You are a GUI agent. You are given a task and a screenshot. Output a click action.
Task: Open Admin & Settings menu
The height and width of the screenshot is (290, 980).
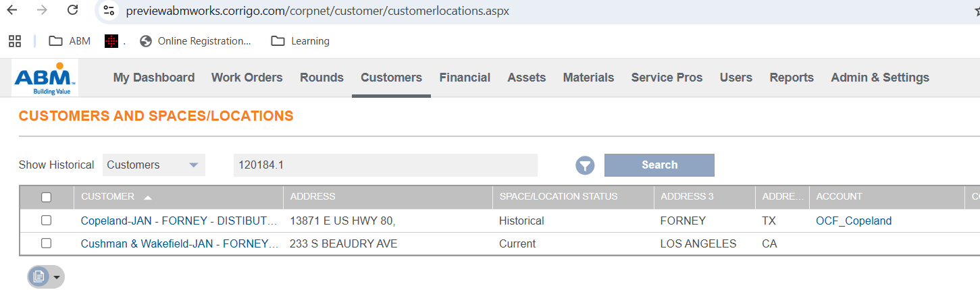(x=880, y=78)
